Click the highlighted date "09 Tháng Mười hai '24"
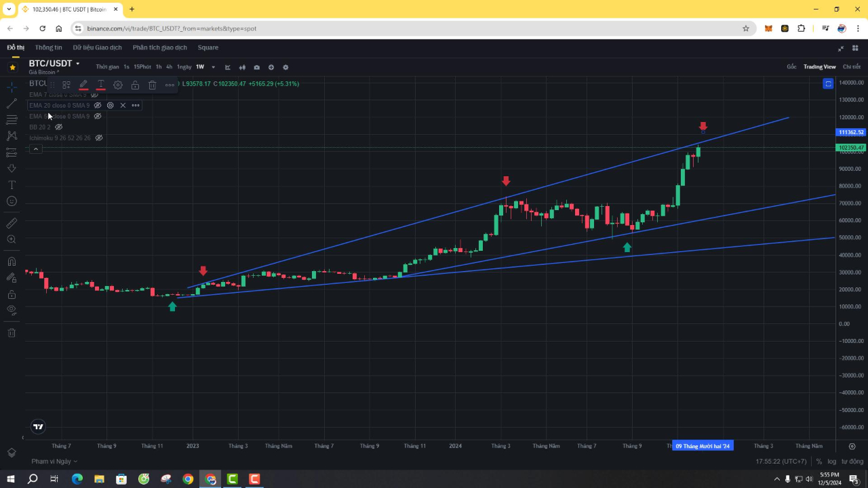The width and height of the screenshot is (868, 488). click(703, 446)
